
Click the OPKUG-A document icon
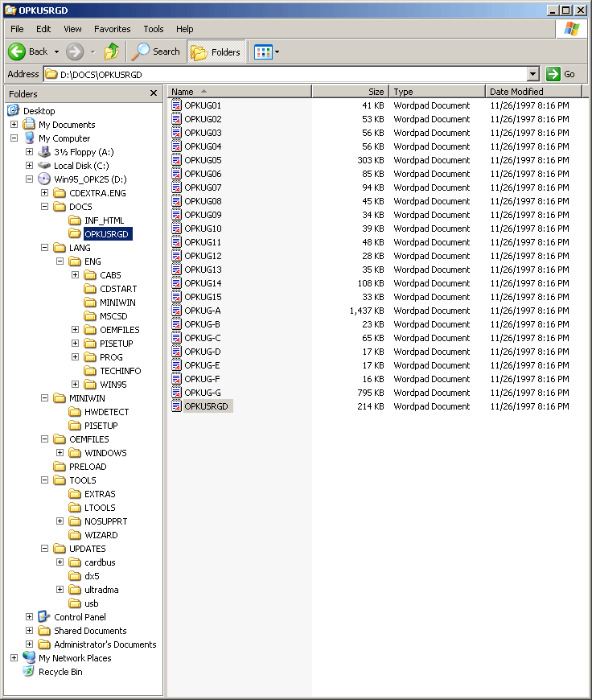click(177, 311)
